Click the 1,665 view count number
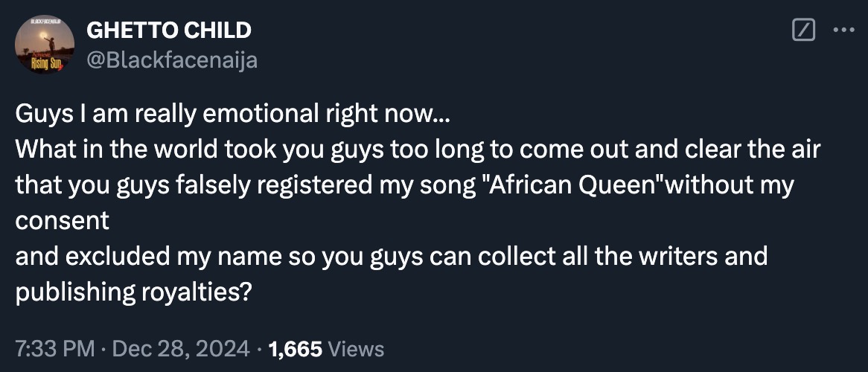Viewport: 868px width, 372px height. [x=296, y=348]
